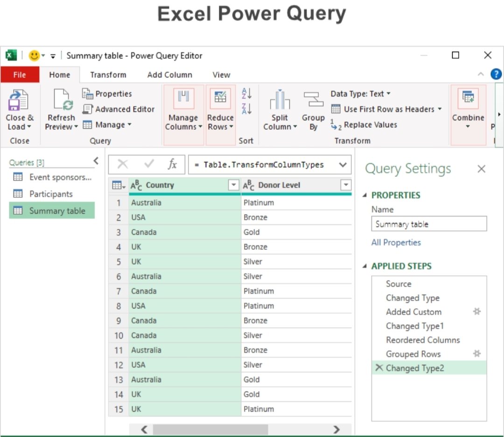Open the All Properties link
The width and height of the screenshot is (504, 437).
[396, 242]
